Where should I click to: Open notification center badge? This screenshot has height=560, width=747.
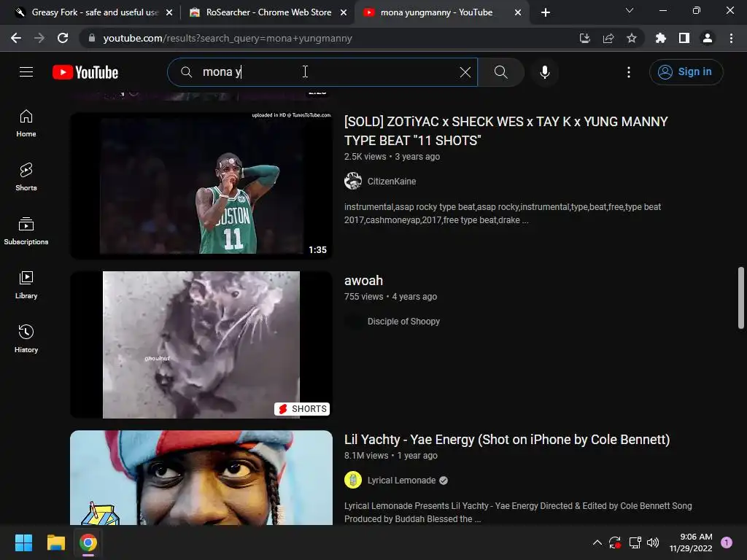[x=727, y=542]
